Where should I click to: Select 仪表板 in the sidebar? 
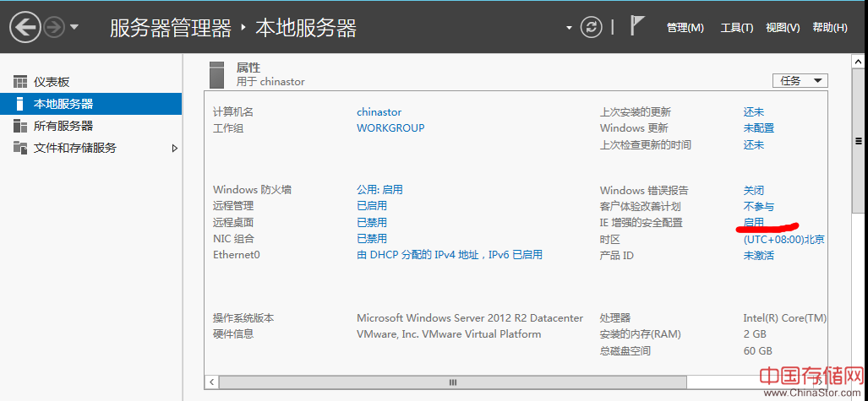(90, 82)
